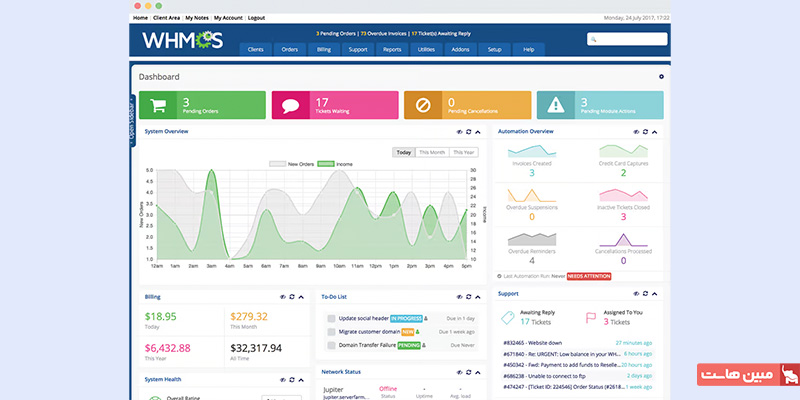Click the Credit Card Captures sparkline chart
Screen dimensions: 800x400
623,151
